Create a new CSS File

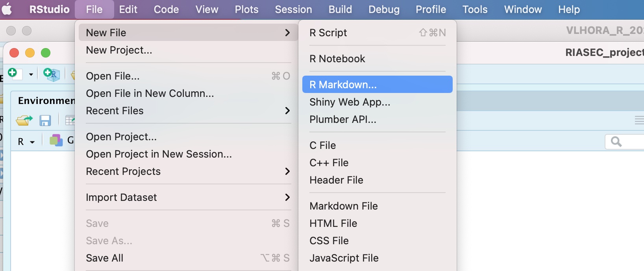378,241
